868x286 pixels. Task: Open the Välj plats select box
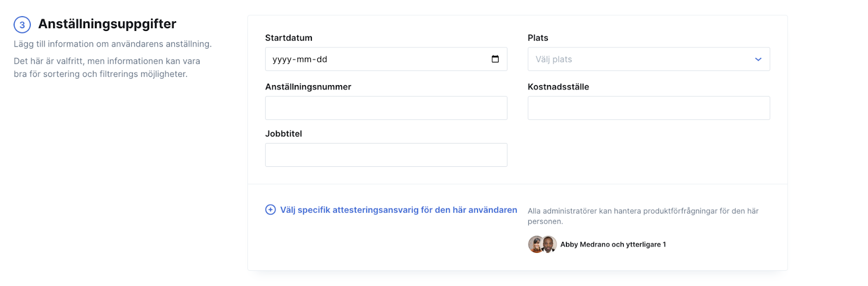(649, 59)
